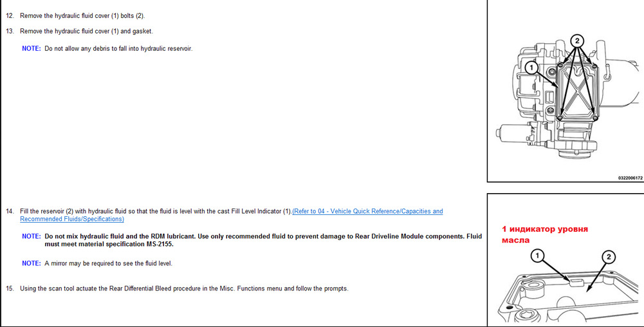The height and width of the screenshot is (327, 644).
Task: Select the reservoir fill level illustration
Action: click(566, 261)
